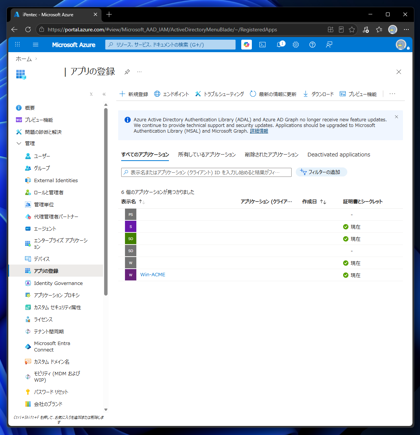Collapse the side menu with chevron

click(x=104, y=94)
